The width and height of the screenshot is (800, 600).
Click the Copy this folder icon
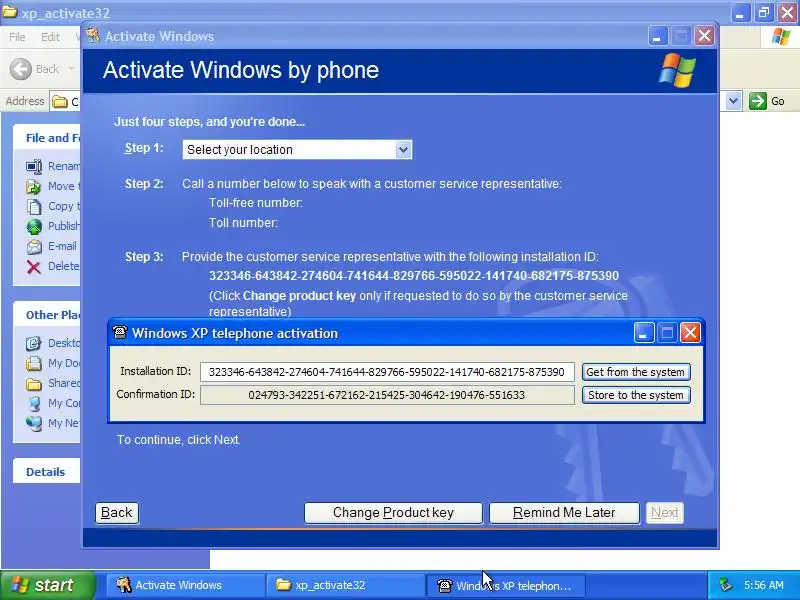pyautogui.click(x=34, y=207)
